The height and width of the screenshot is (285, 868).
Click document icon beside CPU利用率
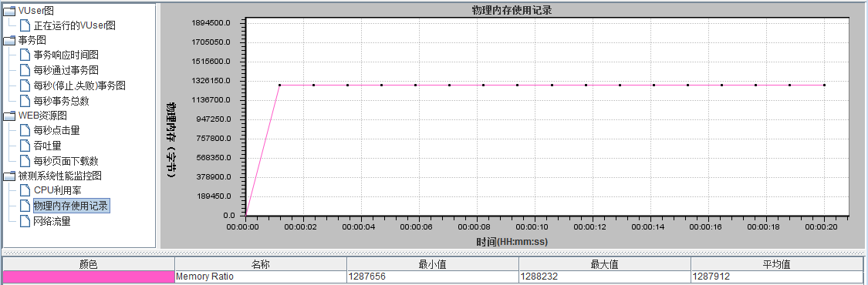click(25, 190)
